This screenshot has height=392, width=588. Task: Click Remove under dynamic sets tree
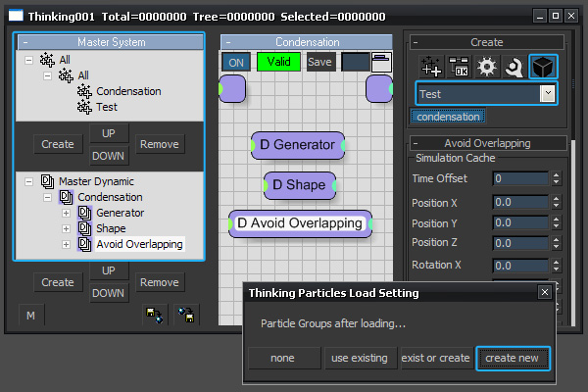pos(160,282)
